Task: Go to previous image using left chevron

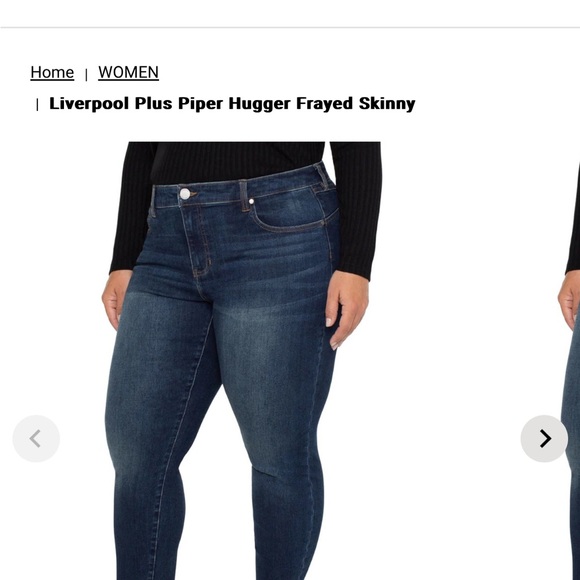Action: [x=36, y=438]
